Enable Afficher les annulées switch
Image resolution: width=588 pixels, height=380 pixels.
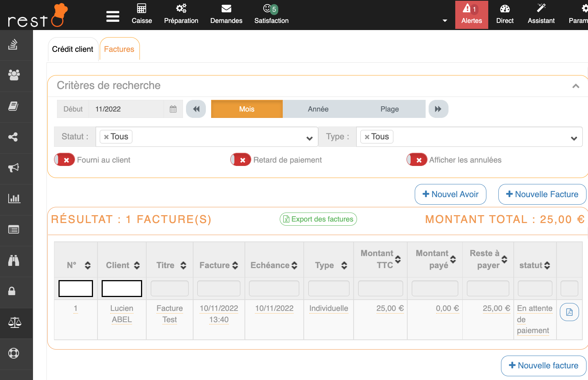[417, 160]
